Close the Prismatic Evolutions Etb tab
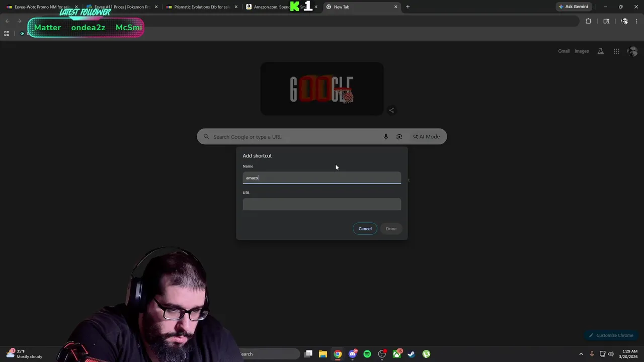The height and width of the screenshot is (362, 644). 235,7
